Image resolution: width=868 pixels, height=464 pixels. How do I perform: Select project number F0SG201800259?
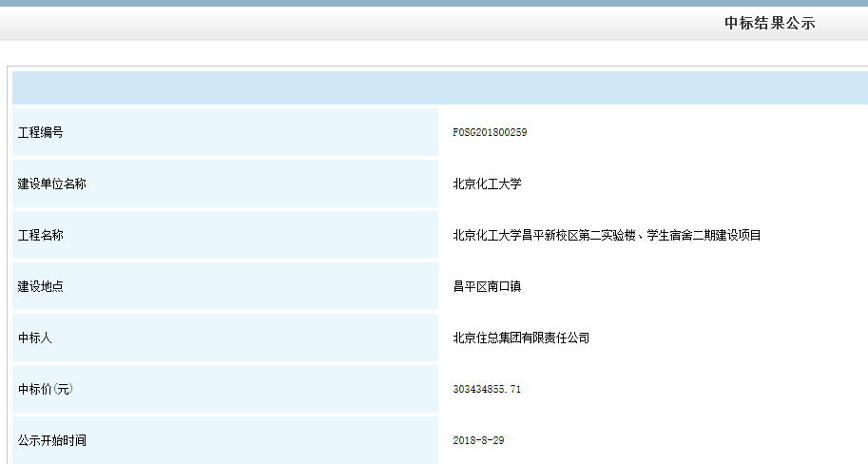pyautogui.click(x=490, y=132)
